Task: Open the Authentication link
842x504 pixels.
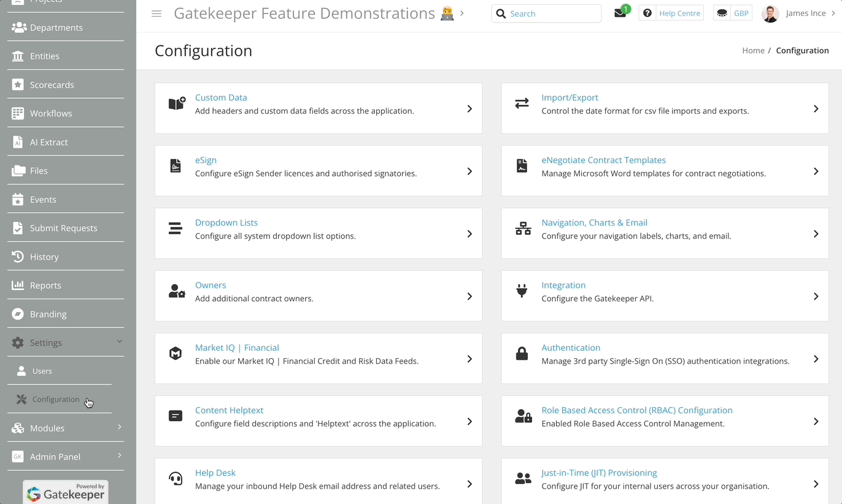Action: coord(571,348)
